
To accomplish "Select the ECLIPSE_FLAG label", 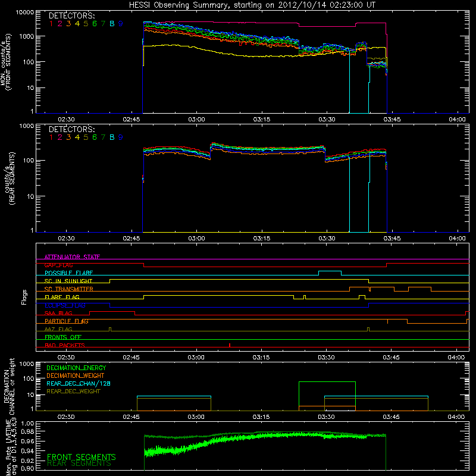I will point(65,305).
